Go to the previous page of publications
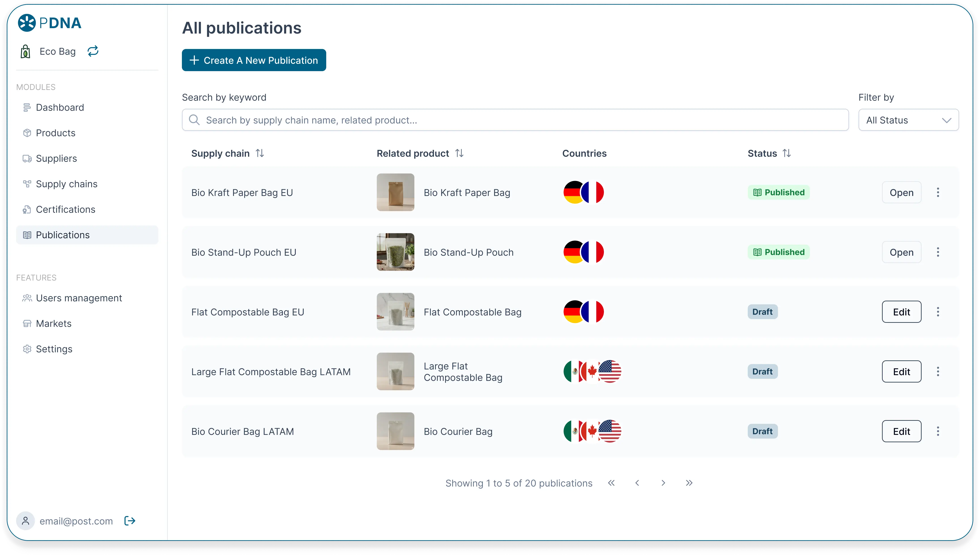 click(x=637, y=483)
